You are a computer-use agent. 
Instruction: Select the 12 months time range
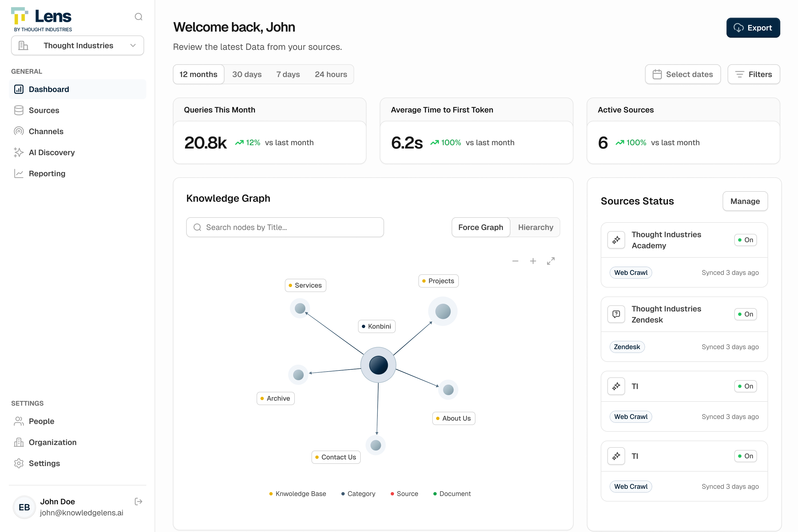(x=198, y=74)
